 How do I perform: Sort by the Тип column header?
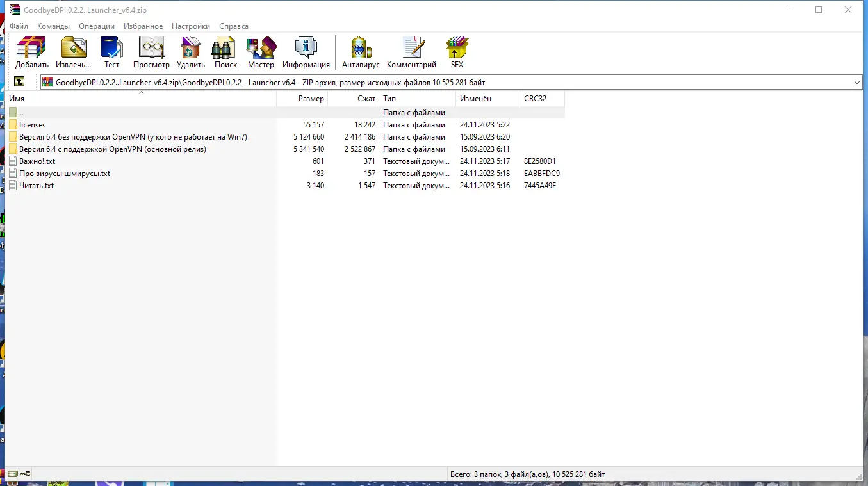(x=418, y=99)
